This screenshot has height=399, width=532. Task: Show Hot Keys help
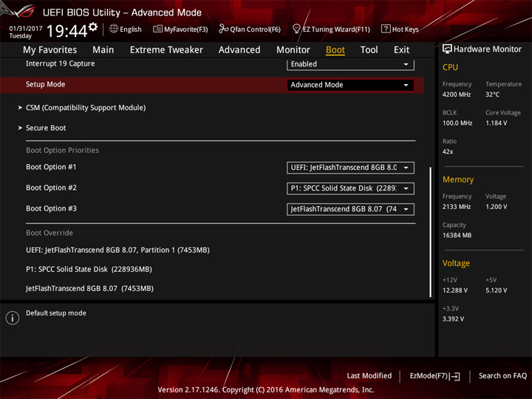click(x=400, y=29)
